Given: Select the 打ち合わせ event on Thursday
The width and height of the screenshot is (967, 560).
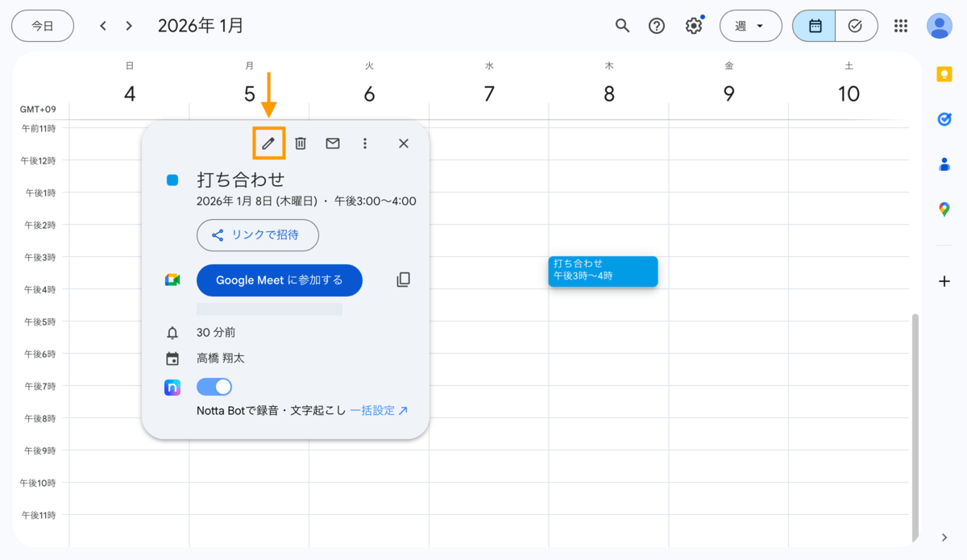Looking at the screenshot, I should 603,271.
